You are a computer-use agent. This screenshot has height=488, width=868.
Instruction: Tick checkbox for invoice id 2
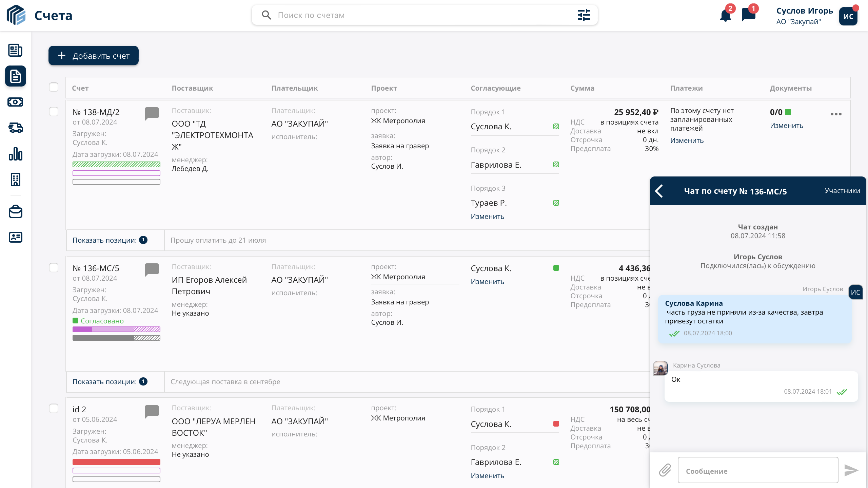coord(54,408)
